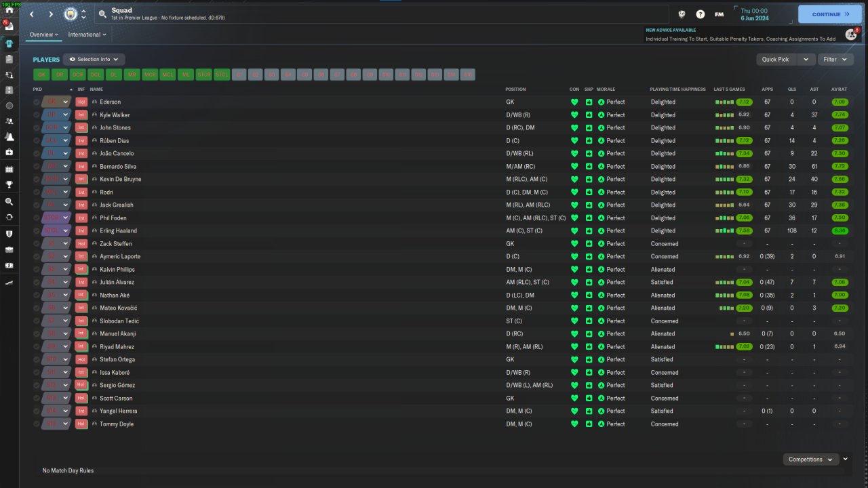Expand the chevron right of Competitions
Screen dimensions: 868x488
click(846, 459)
